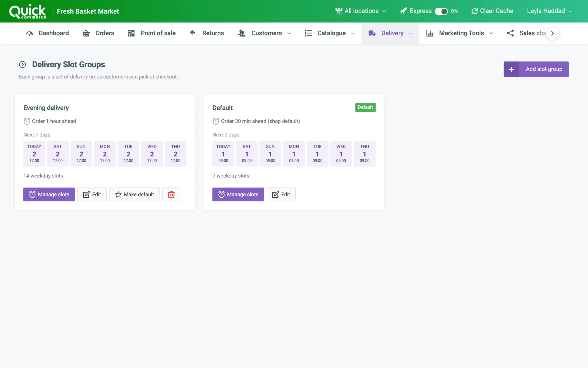Screen dimensions: 588x368
Task: Click the circled arrow beside Delivery Slot Groups
Action: (x=22, y=64)
